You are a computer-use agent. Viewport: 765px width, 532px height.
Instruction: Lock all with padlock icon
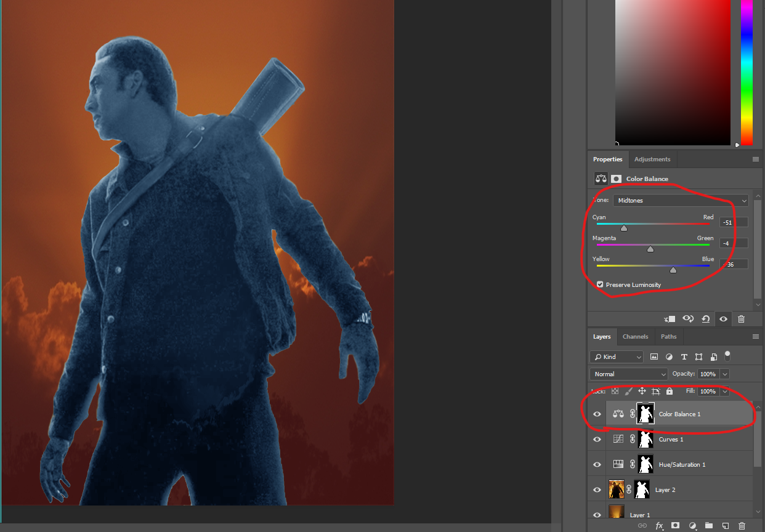669,391
